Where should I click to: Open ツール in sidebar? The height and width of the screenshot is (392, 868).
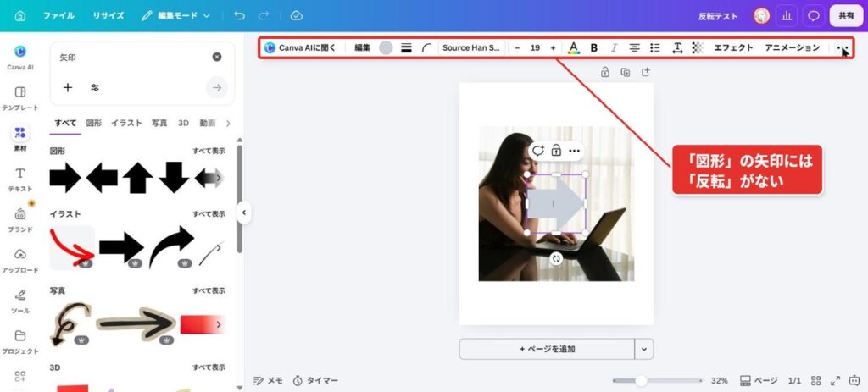coord(20,301)
